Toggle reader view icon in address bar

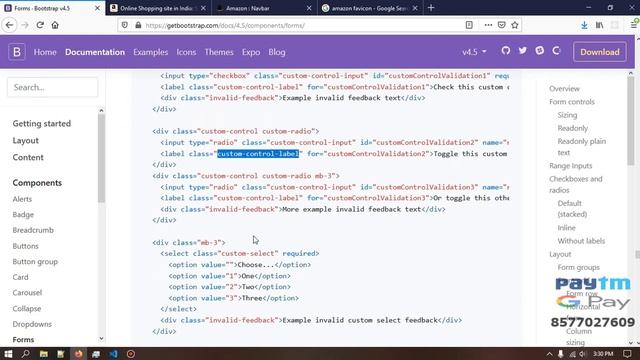click(469, 25)
